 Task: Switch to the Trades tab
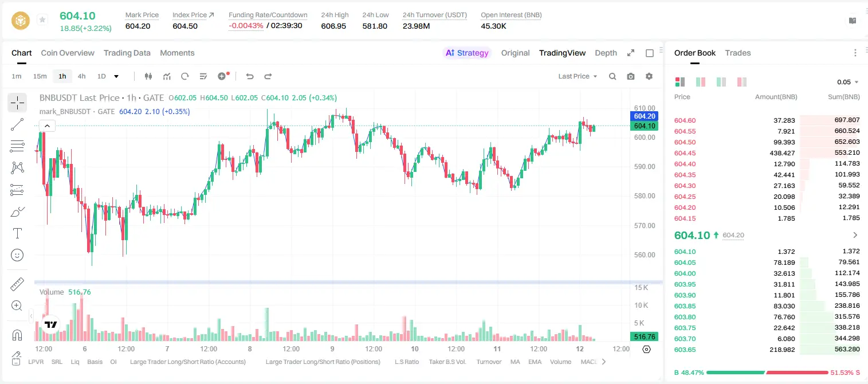737,53
